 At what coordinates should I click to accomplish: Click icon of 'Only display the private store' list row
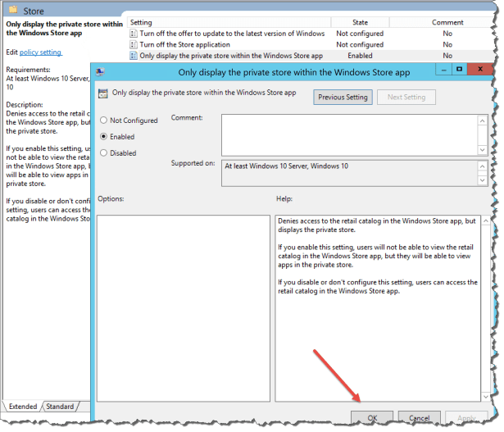134,56
